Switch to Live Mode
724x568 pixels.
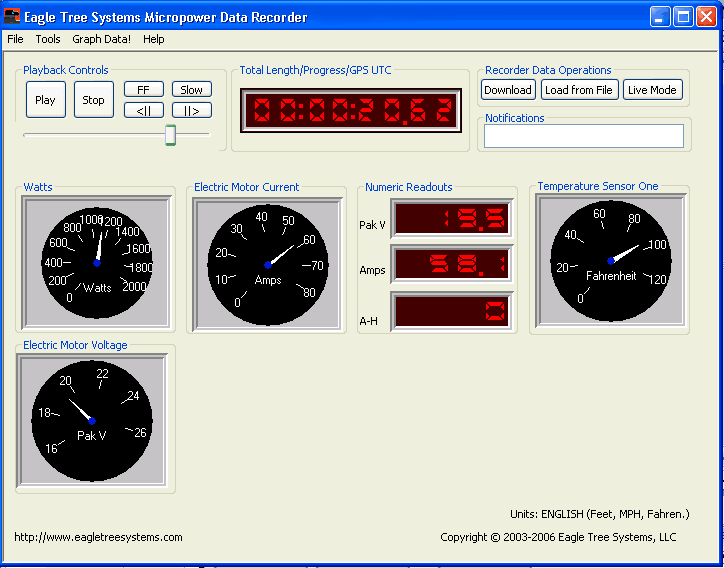coord(651,90)
